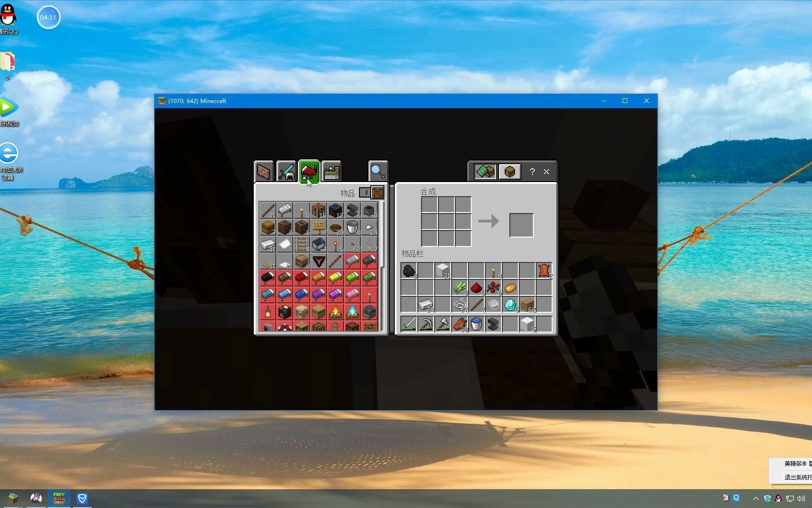Select the potato in inventory

pos(510,288)
